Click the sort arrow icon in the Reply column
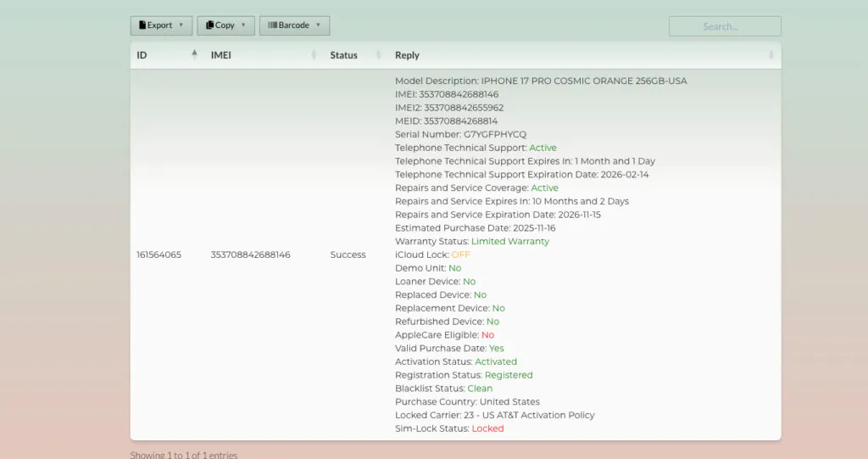The image size is (868, 459). 771,54
